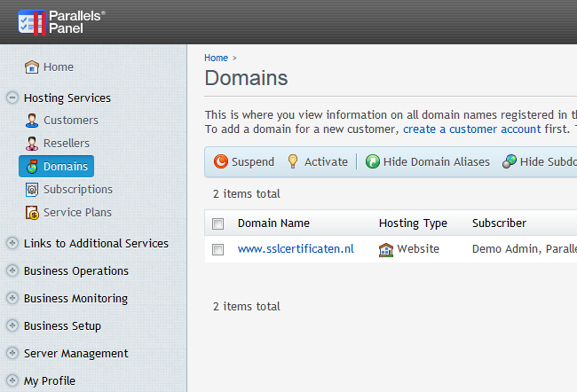Click the Resellers person icon
Viewport: 577px width, 392px height.
[32, 144]
